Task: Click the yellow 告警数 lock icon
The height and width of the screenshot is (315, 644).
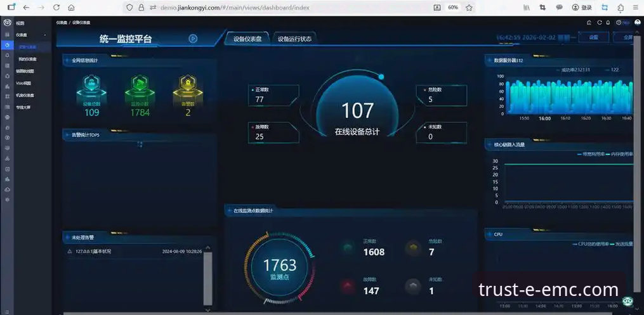Action: pos(187,84)
